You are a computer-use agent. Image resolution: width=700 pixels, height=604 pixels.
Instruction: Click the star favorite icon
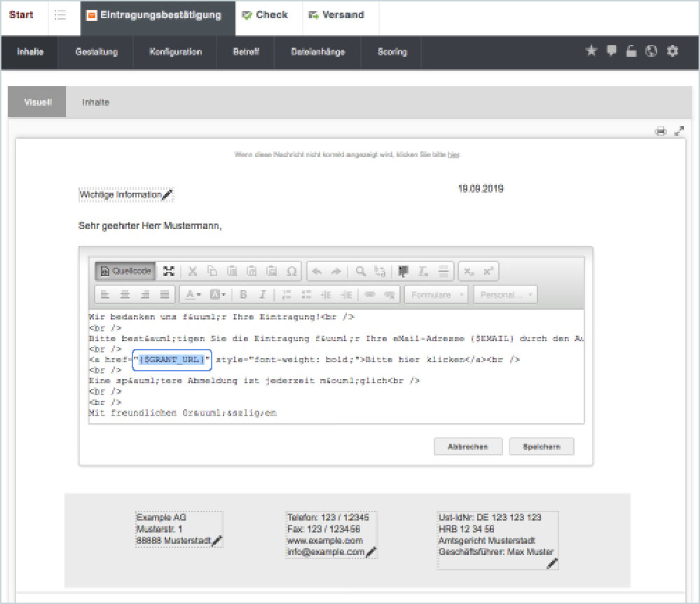[591, 51]
